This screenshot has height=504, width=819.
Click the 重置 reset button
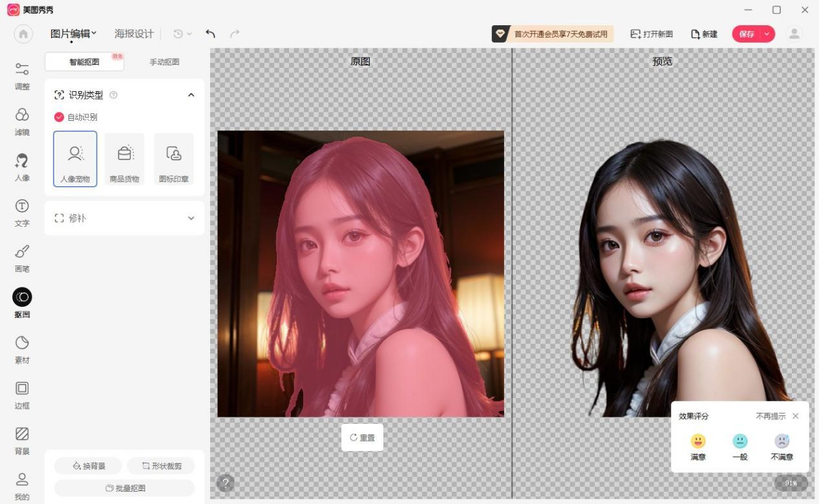point(362,437)
